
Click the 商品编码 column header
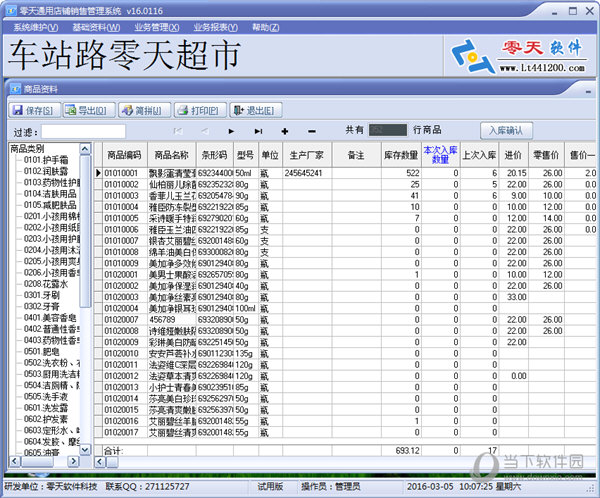click(x=125, y=155)
